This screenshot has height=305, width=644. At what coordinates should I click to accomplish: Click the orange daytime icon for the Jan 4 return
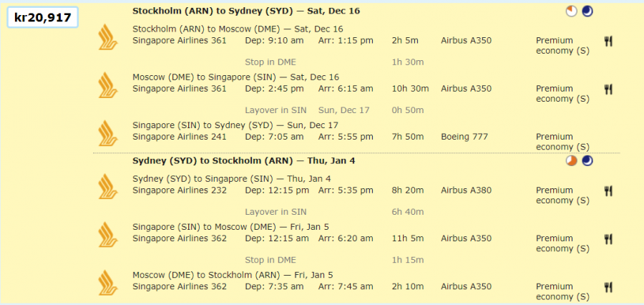tap(571, 160)
